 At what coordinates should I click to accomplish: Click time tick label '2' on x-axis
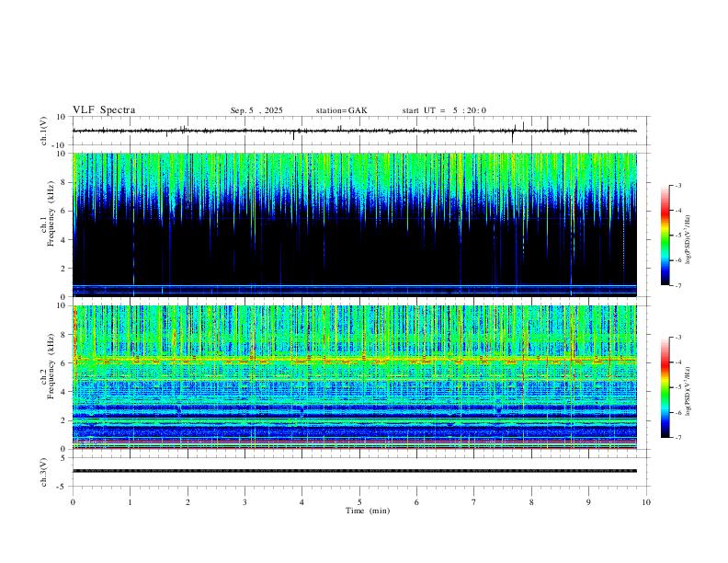pyautogui.click(x=188, y=502)
